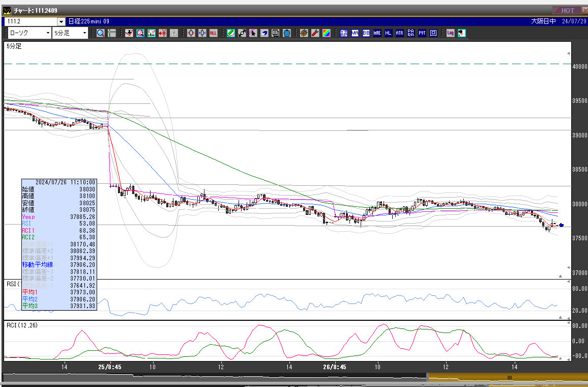The width and height of the screenshot is (588, 387).
Task: Select the green pencil drawing tool
Action: click(230, 33)
